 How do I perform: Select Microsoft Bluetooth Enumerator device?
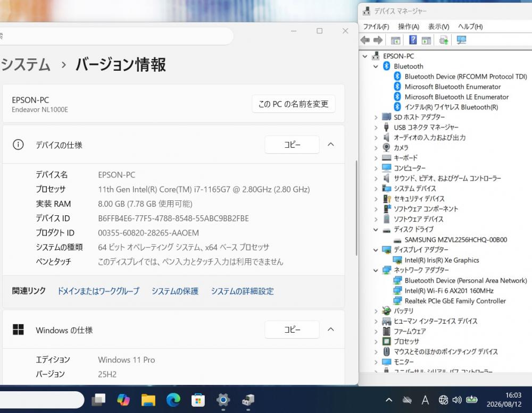[x=453, y=87]
